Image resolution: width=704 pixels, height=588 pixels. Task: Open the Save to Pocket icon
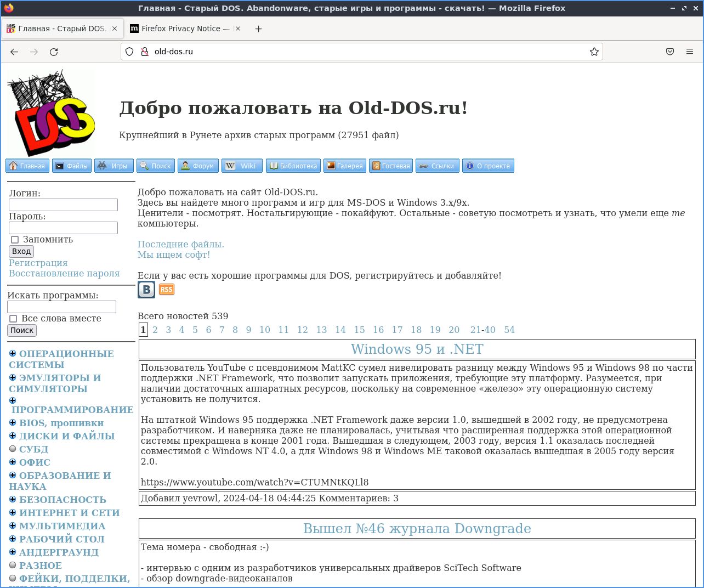670,52
